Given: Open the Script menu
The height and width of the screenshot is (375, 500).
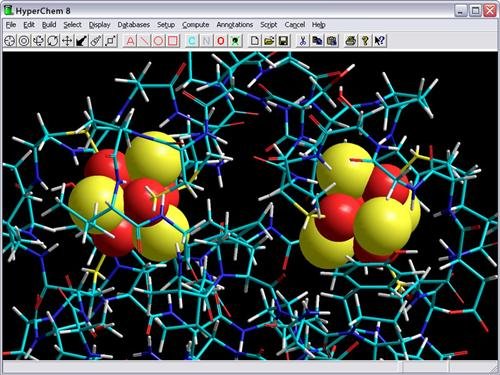Looking at the screenshot, I should pyautogui.click(x=269, y=25).
